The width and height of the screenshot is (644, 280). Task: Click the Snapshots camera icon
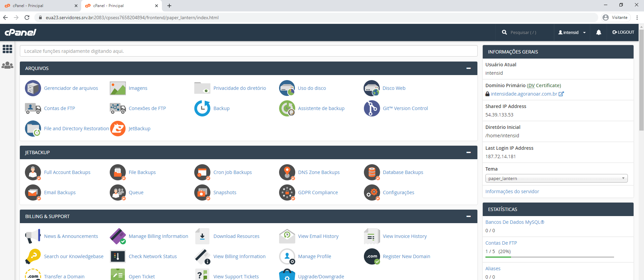pos(202,193)
